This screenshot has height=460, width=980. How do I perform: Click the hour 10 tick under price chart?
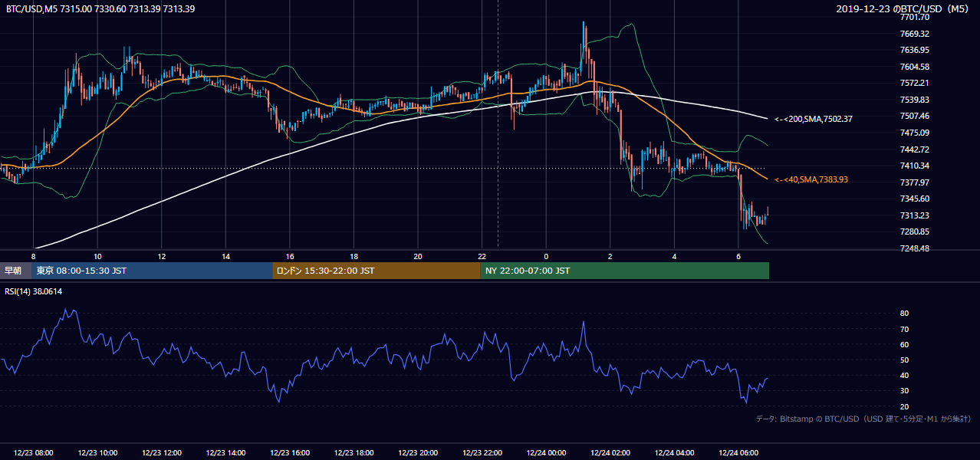pos(97,256)
